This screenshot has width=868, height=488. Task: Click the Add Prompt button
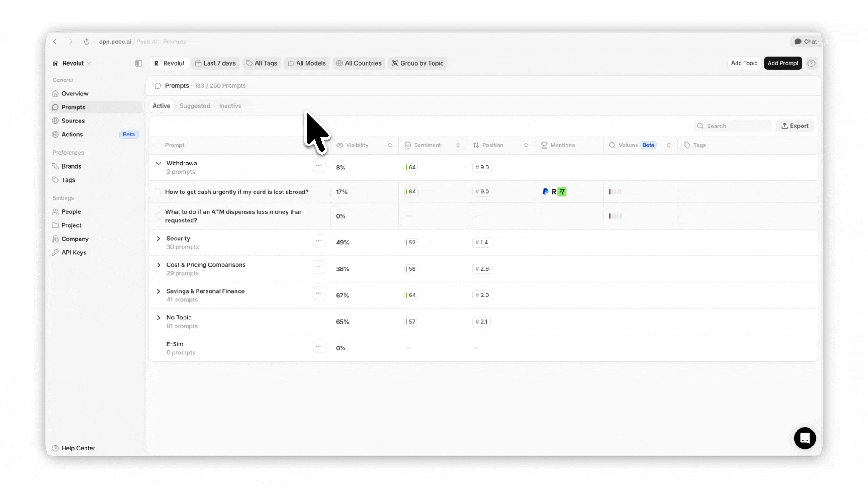[x=783, y=63]
